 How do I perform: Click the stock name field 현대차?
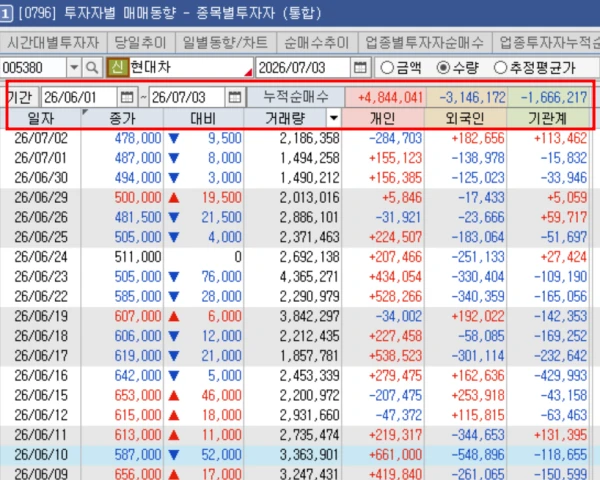coord(191,68)
